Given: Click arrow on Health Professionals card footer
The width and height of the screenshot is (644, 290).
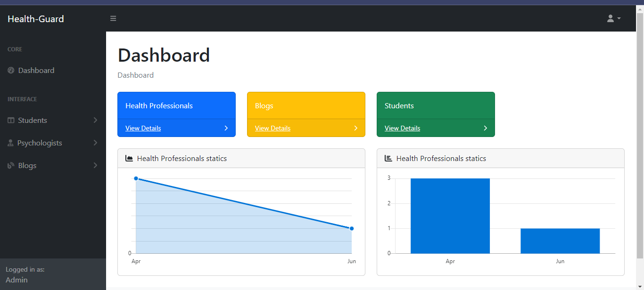Looking at the screenshot, I should click(x=226, y=128).
